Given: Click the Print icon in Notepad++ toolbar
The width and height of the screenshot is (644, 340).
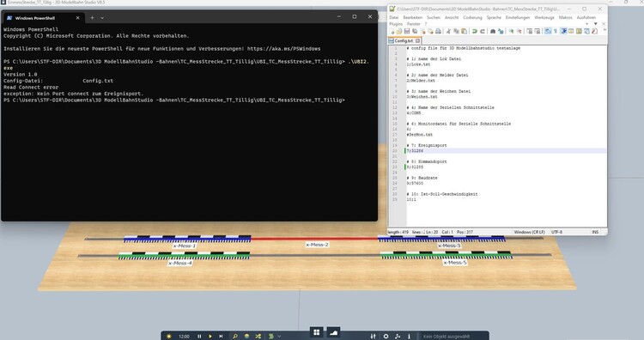Looking at the screenshot, I should [x=438, y=31].
